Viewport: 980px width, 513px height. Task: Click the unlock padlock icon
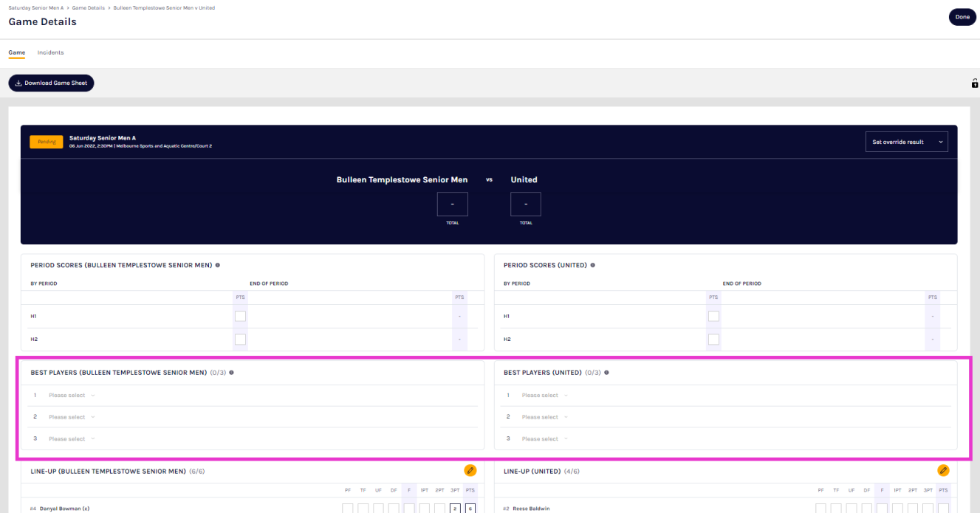point(975,83)
